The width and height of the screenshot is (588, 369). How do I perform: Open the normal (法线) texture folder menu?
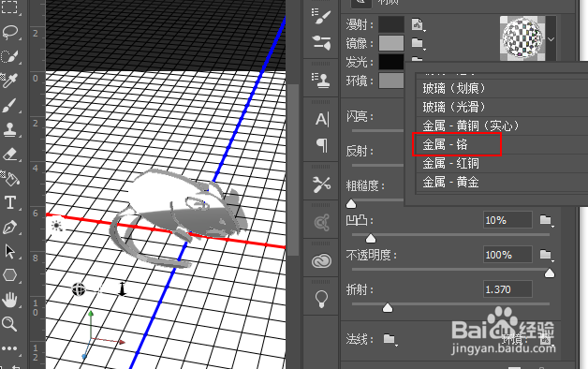(390, 339)
